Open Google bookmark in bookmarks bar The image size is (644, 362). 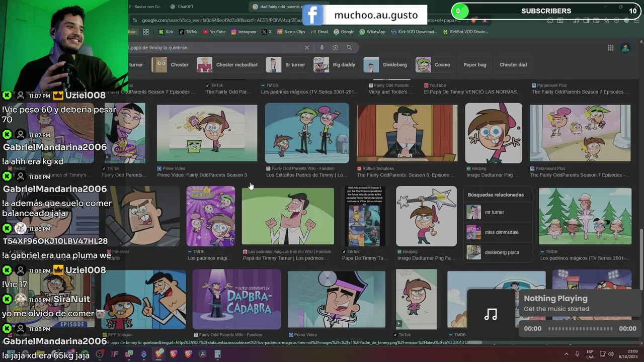tap(344, 32)
